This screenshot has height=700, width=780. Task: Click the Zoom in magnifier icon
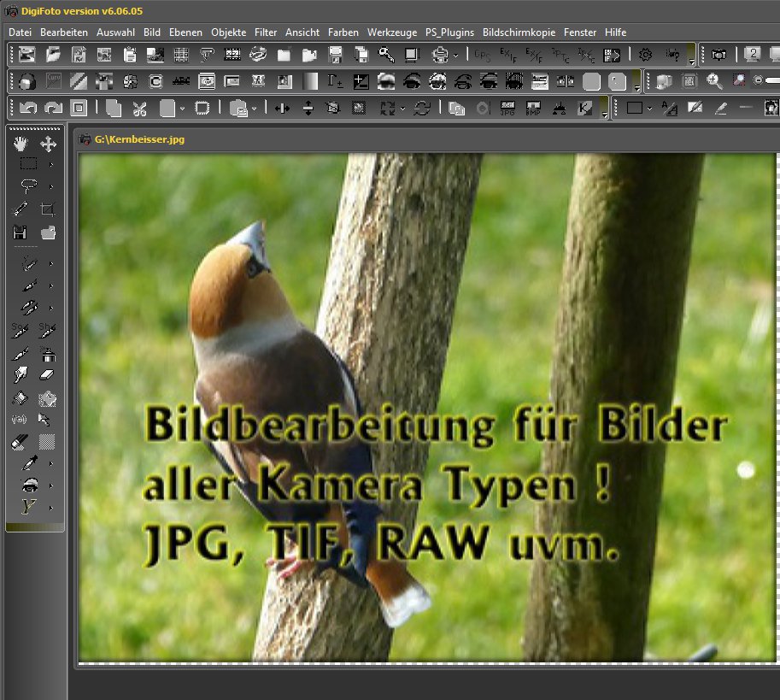[x=714, y=81]
